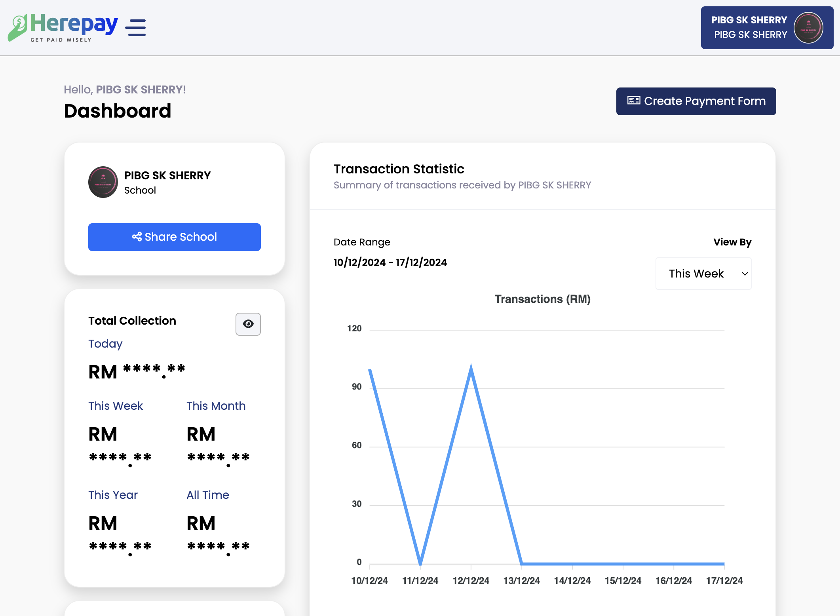The width and height of the screenshot is (840, 616).
Task: Click the Dashboard page heading
Action: pos(118,111)
